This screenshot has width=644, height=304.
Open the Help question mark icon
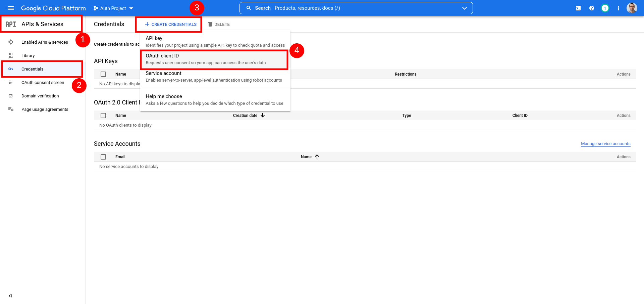point(592,8)
